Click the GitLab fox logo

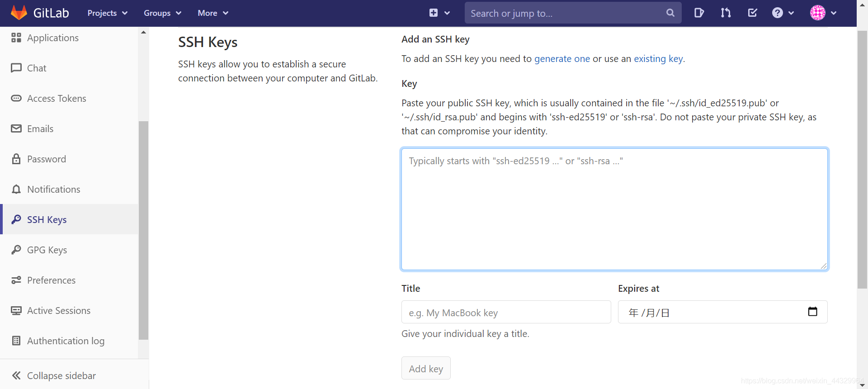(x=19, y=13)
